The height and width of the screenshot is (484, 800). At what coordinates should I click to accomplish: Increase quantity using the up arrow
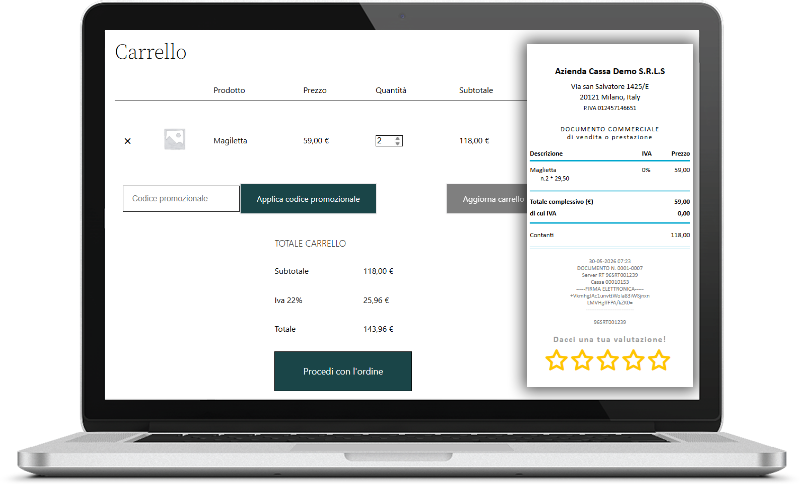[398, 138]
